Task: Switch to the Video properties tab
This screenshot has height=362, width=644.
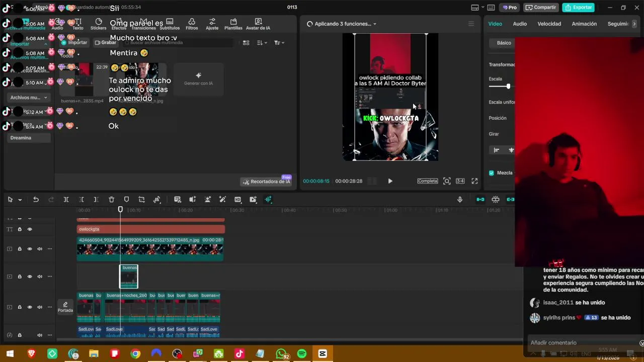Action: click(495, 24)
